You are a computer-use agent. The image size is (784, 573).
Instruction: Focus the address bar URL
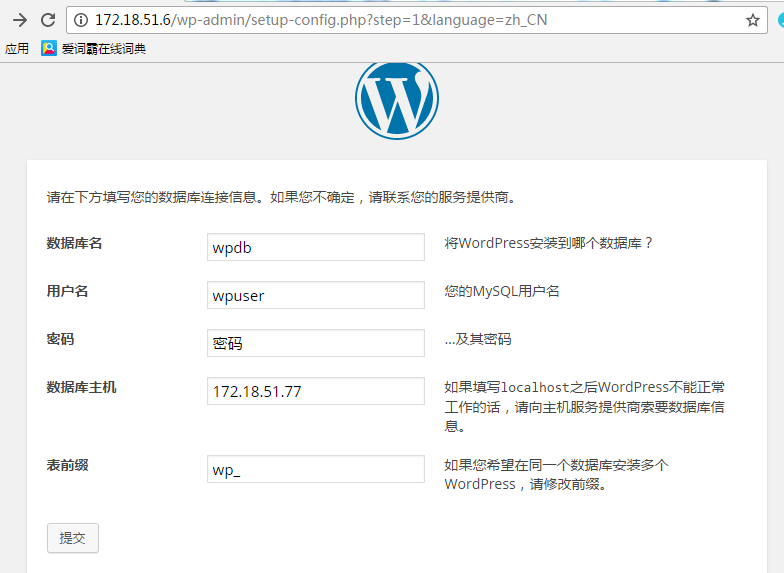(x=321, y=20)
